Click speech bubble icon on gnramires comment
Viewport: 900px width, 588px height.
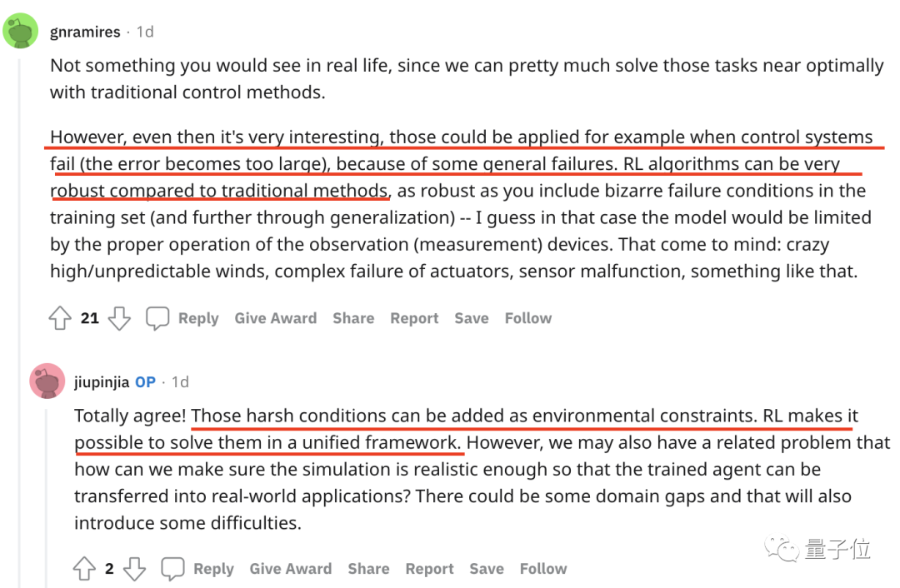coord(158,318)
